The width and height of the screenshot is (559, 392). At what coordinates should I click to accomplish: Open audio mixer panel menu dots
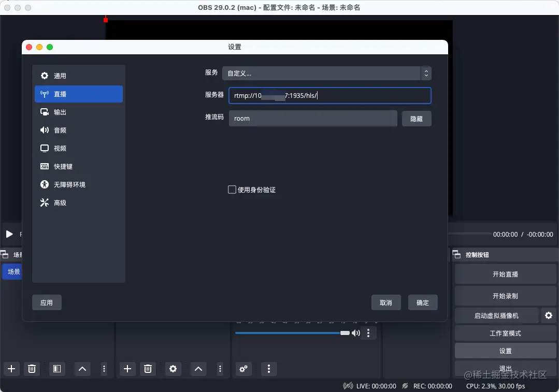269,369
